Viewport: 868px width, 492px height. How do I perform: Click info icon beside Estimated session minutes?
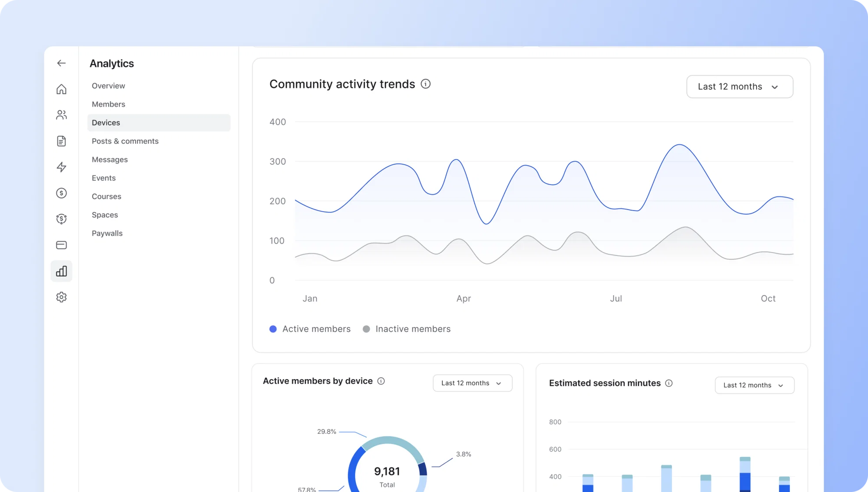coord(669,383)
